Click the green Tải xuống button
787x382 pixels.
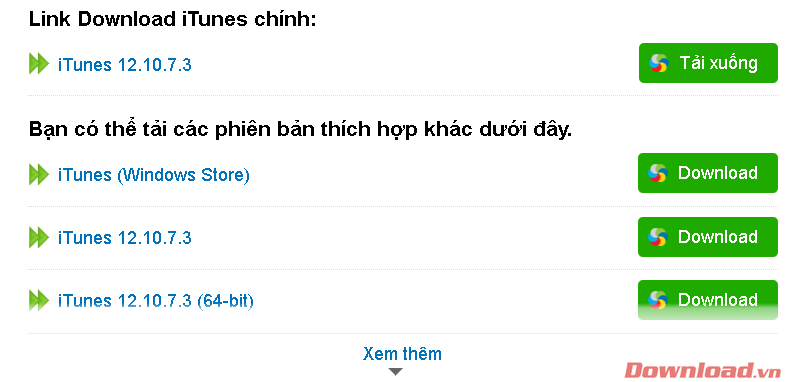coord(708,63)
